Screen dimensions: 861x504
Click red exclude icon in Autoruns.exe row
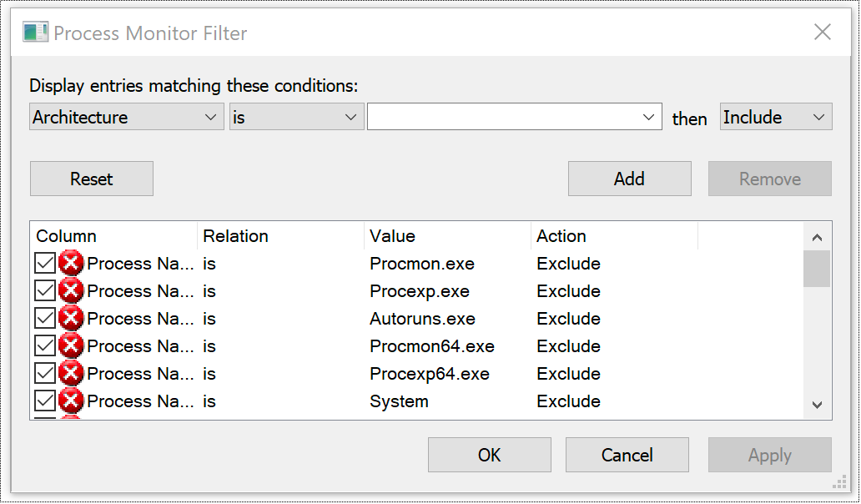pos(71,319)
